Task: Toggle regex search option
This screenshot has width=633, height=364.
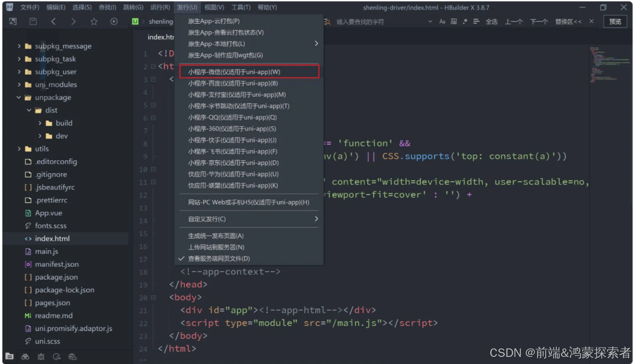Action: (465, 21)
